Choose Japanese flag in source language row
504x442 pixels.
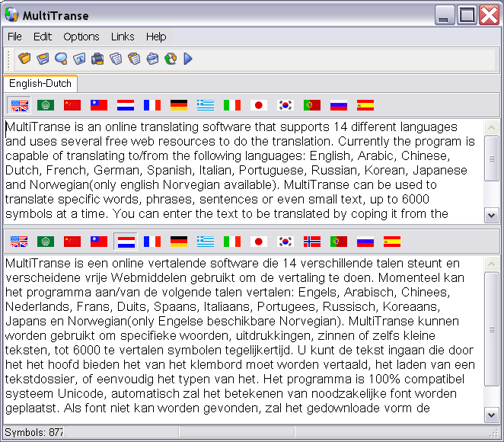click(259, 105)
